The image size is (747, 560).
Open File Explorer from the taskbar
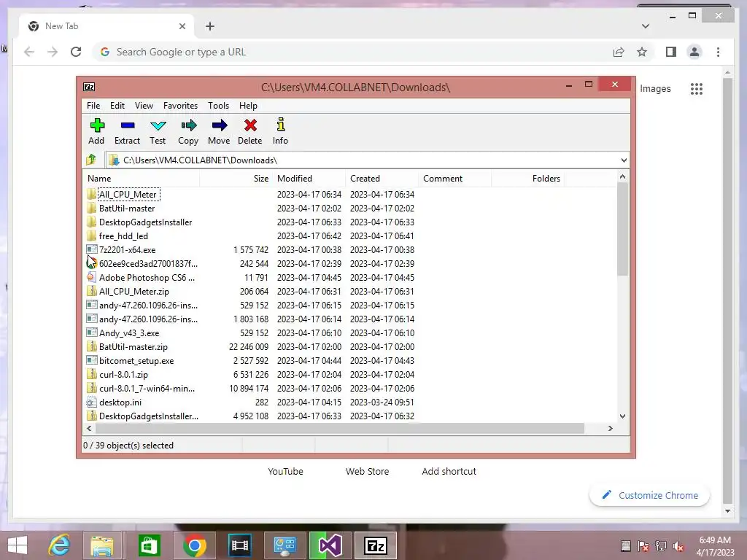pos(102,545)
